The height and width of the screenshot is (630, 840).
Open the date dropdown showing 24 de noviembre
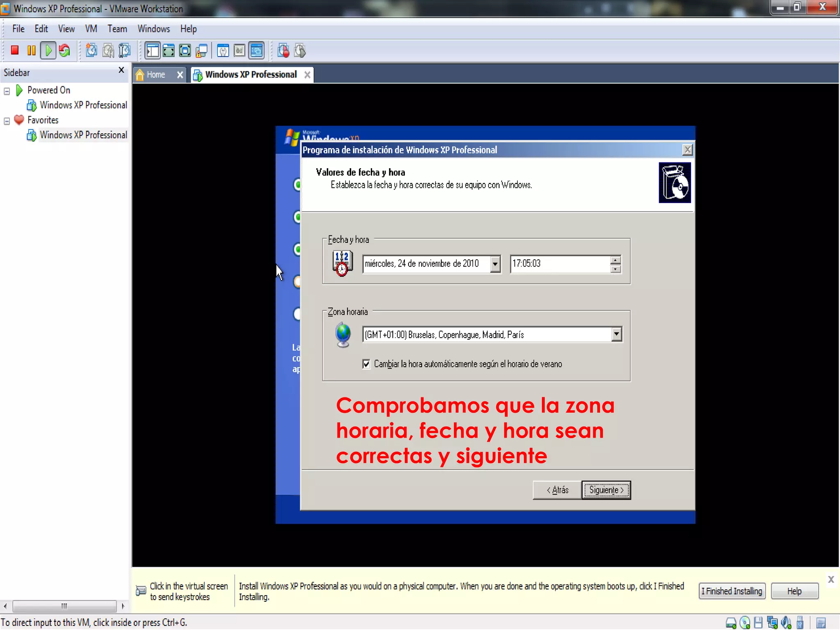coord(495,264)
